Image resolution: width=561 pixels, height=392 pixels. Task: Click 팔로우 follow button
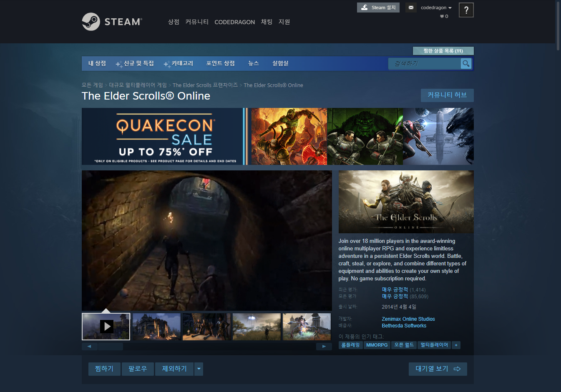tap(138, 369)
